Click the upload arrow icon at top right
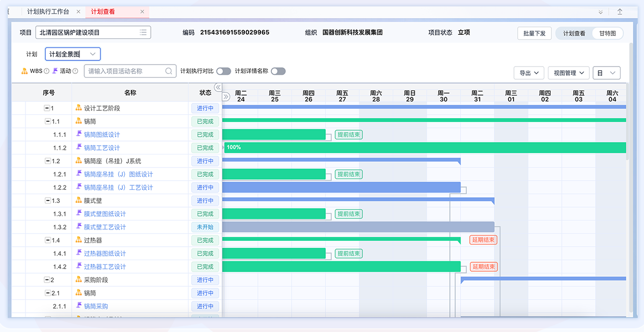Screen dimensions: 644x332 click(620, 11)
